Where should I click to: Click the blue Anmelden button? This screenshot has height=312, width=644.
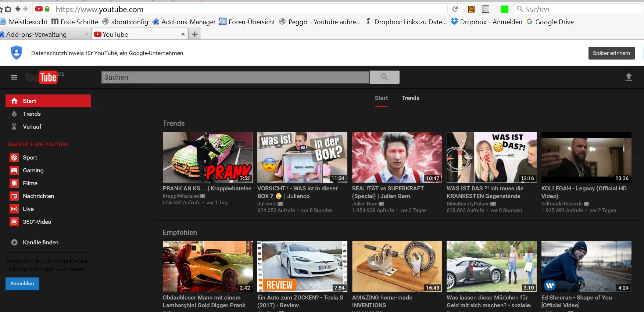[x=22, y=284]
